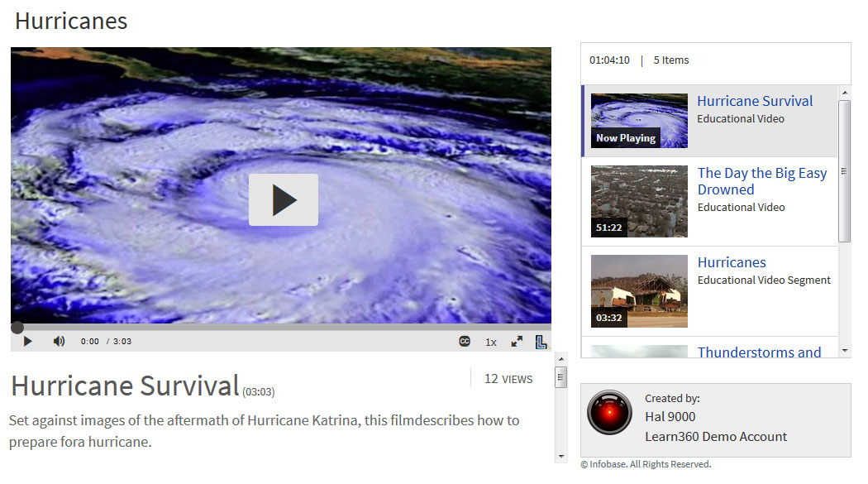868x484 pixels.
Task: Click the Now Playing hurricane thumbnail
Action: tap(639, 120)
